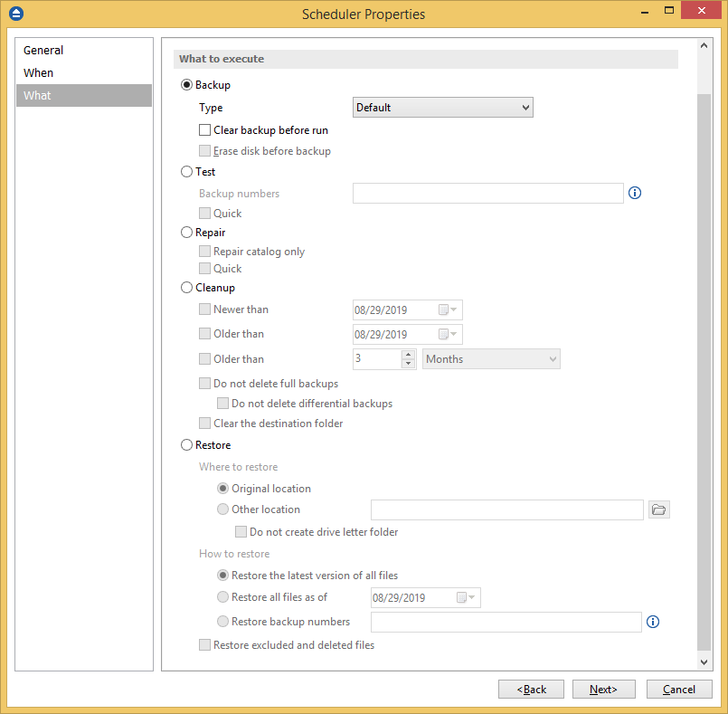This screenshot has height=714, width=728.
Task: Click the folder browse icon for Other location
Action: tap(659, 509)
